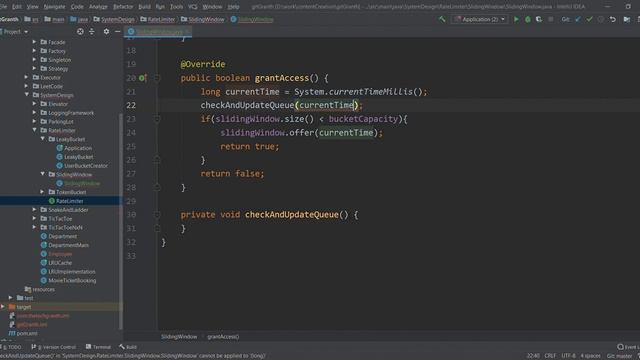The width and height of the screenshot is (640, 360).
Task: Click the src breadcrumb in navigation bar
Action: [32, 19]
